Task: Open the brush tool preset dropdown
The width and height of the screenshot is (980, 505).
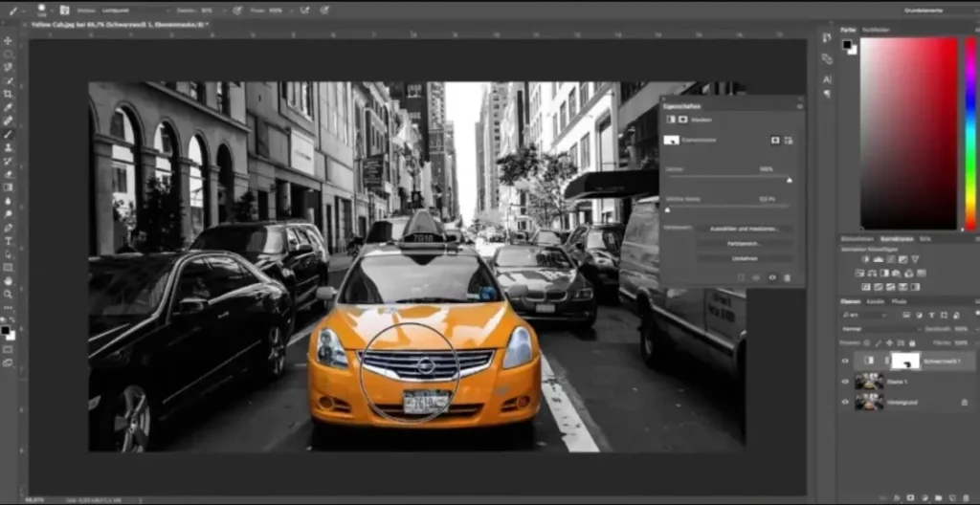Action: point(15,11)
